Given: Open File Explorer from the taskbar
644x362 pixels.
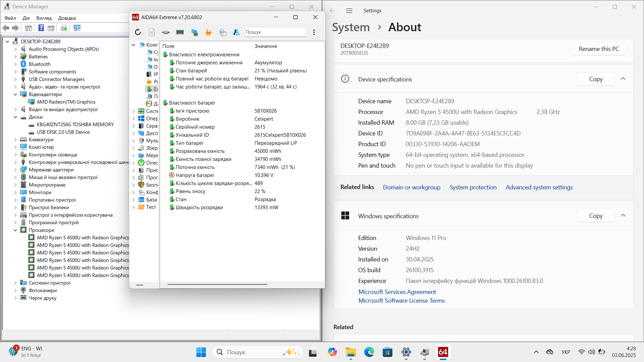Looking at the screenshot, I should (x=351, y=352).
